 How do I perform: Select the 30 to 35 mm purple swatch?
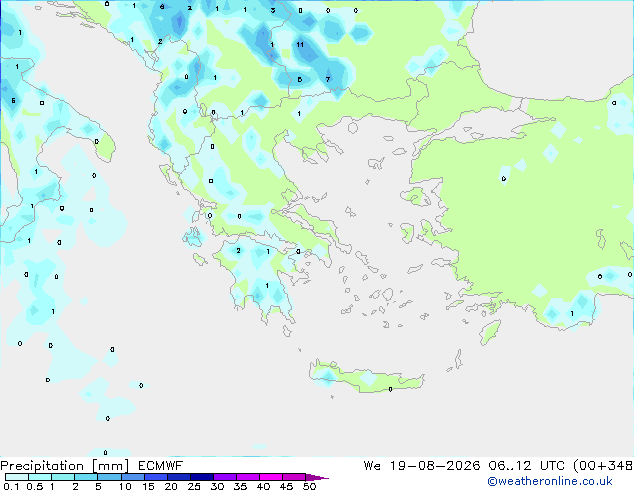point(225,477)
